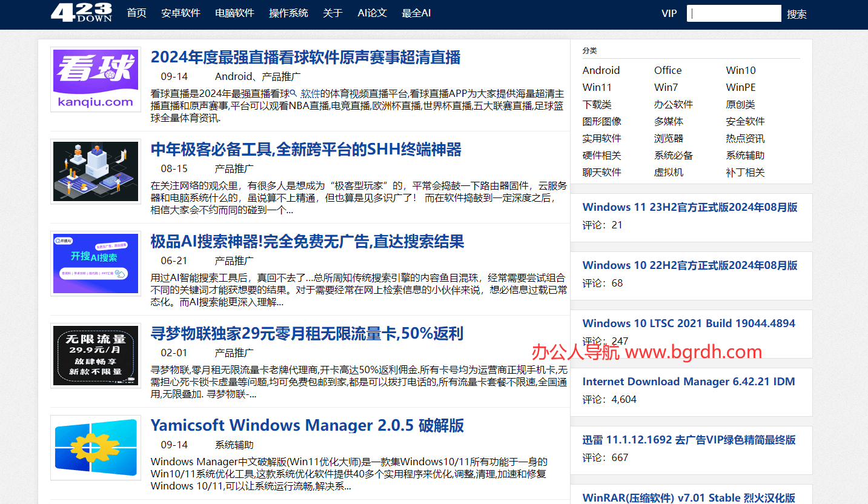Click the magnifier icon beside 软件 link

pos(292,93)
